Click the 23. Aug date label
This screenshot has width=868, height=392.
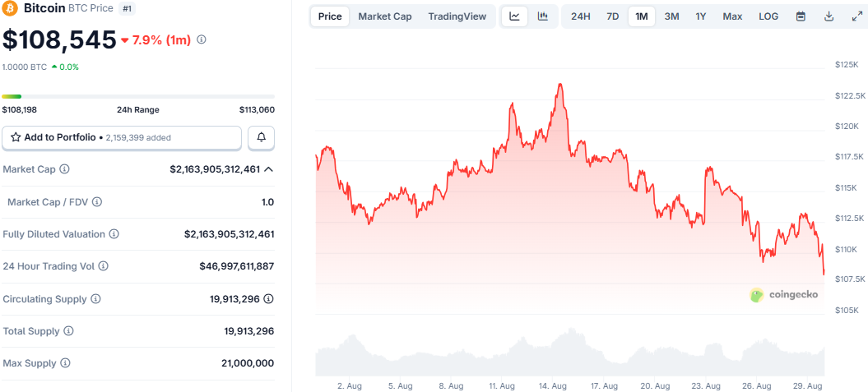point(707,385)
